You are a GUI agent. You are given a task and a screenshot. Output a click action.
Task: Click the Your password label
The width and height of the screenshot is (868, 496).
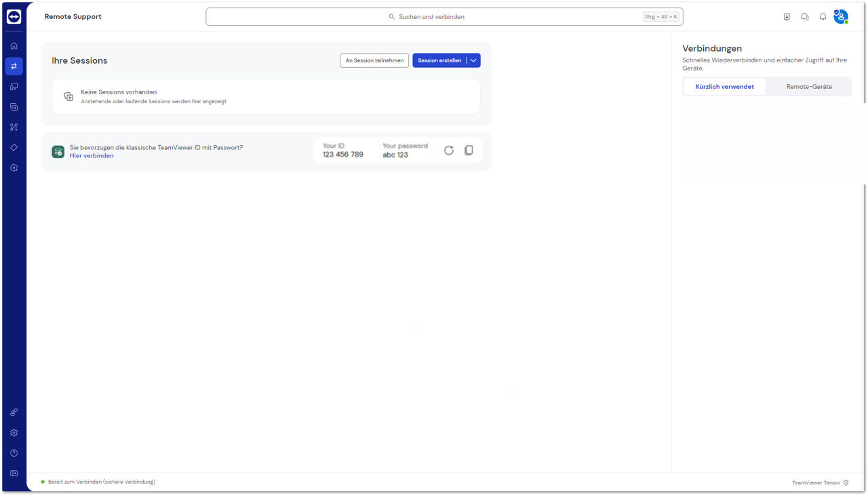click(406, 146)
